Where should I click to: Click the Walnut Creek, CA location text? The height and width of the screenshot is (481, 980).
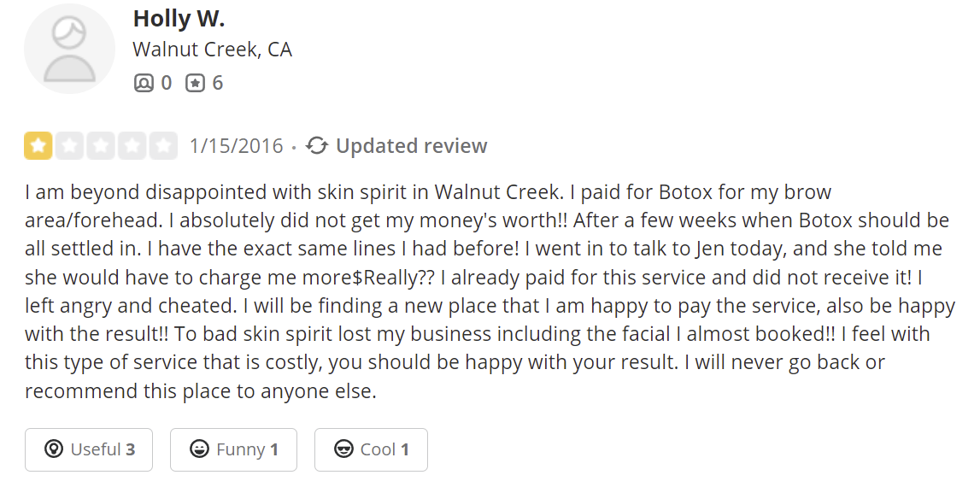pyautogui.click(x=212, y=50)
